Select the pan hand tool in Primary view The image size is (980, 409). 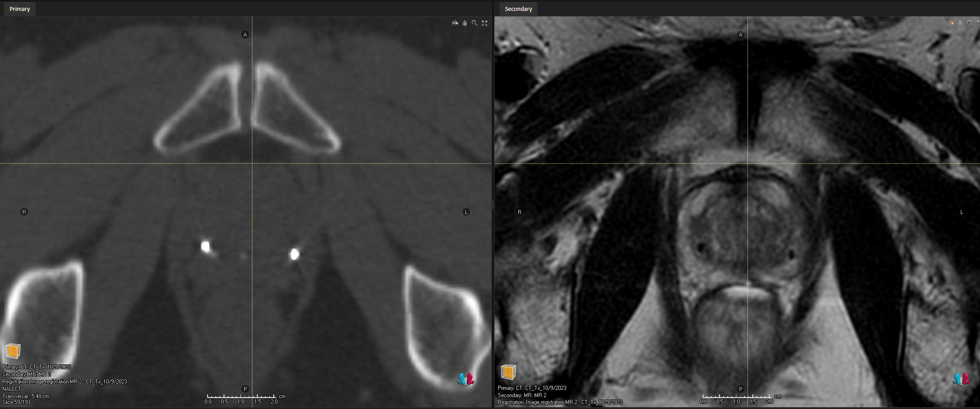pyautogui.click(x=464, y=23)
